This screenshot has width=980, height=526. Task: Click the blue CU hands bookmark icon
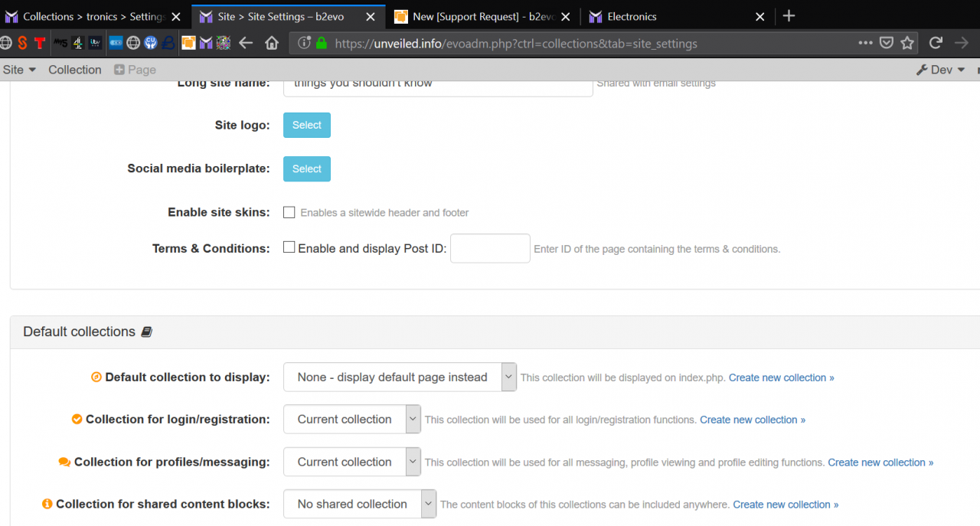[x=151, y=43]
